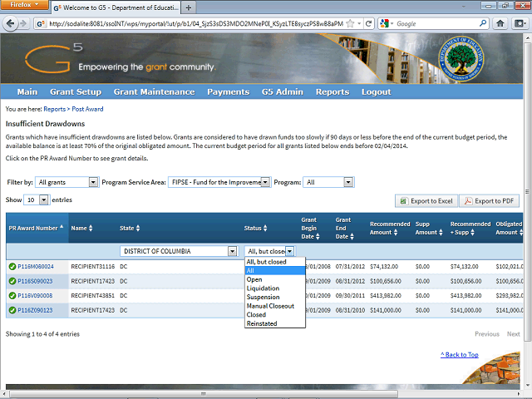This screenshot has width=532, height=399.
Task: Click the green check icon for P116M080024
Action: 12,267
